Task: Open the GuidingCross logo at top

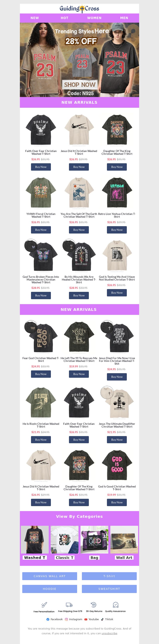Action: tap(79, 9)
